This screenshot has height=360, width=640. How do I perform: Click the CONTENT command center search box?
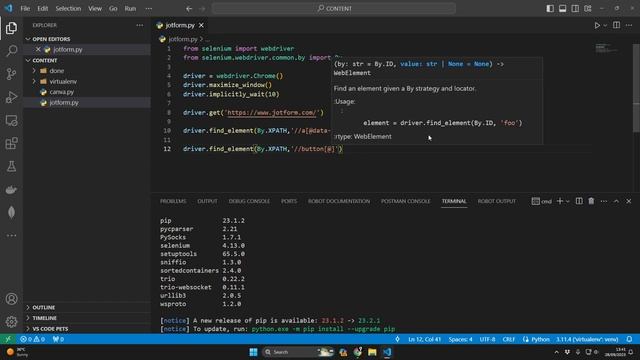click(334, 9)
